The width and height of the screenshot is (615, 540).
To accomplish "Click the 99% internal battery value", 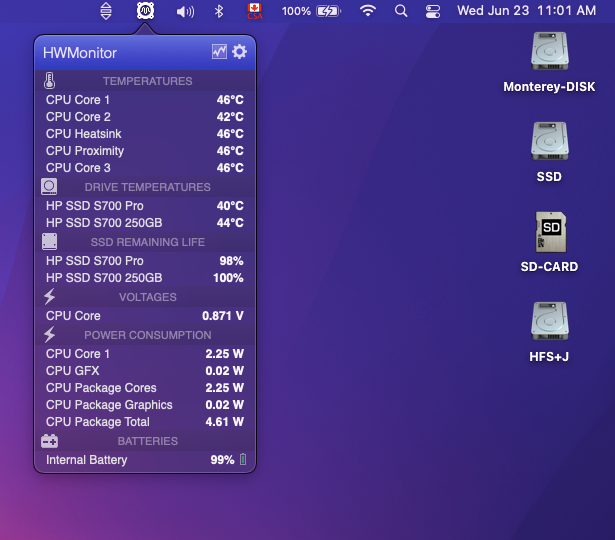I will pyautogui.click(x=222, y=460).
